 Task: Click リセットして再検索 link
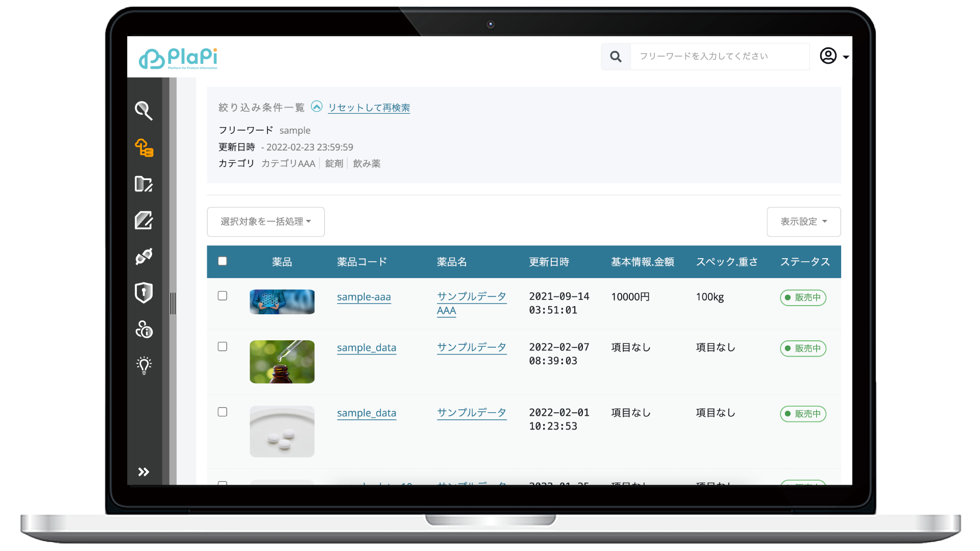pyautogui.click(x=369, y=108)
